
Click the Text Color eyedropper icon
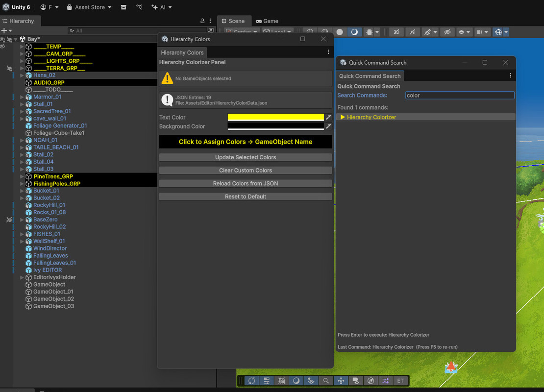pos(329,118)
